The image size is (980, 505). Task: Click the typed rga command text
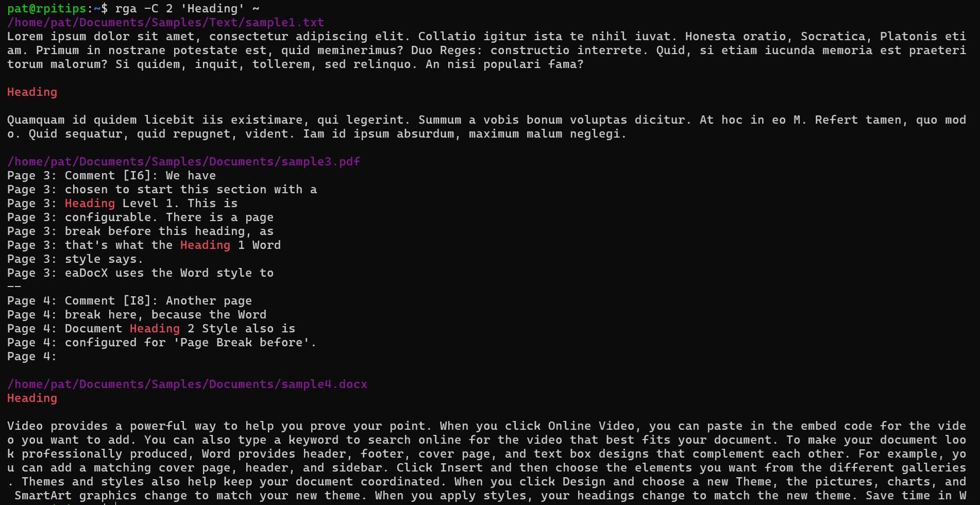point(187,9)
